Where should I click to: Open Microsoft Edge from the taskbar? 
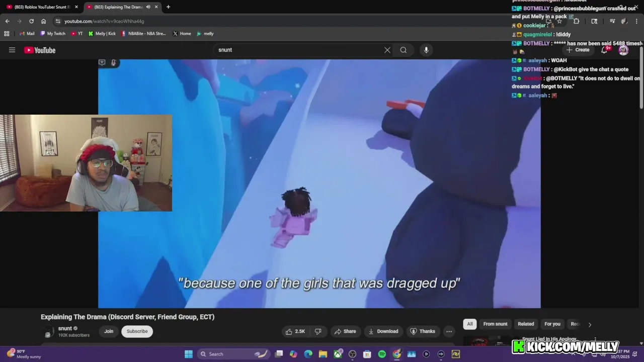pos(308,354)
